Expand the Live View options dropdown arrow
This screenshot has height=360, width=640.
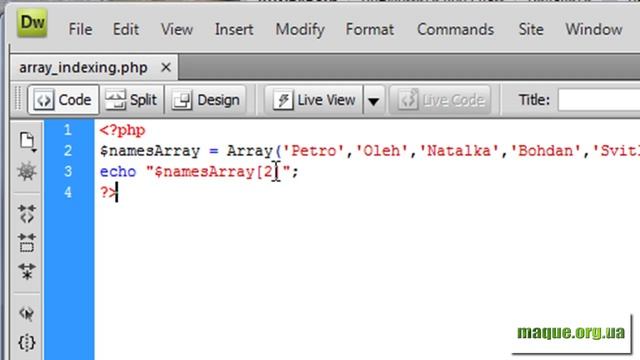[x=373, y=100]
